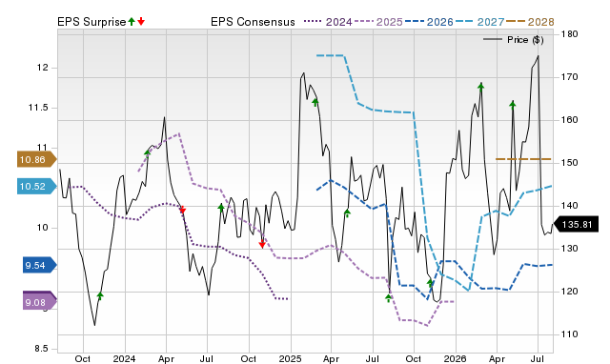The image size is (610, 364).
Task: Click the Apr label just after 2026
Action: pyautogui.click(x=497, y=358)
